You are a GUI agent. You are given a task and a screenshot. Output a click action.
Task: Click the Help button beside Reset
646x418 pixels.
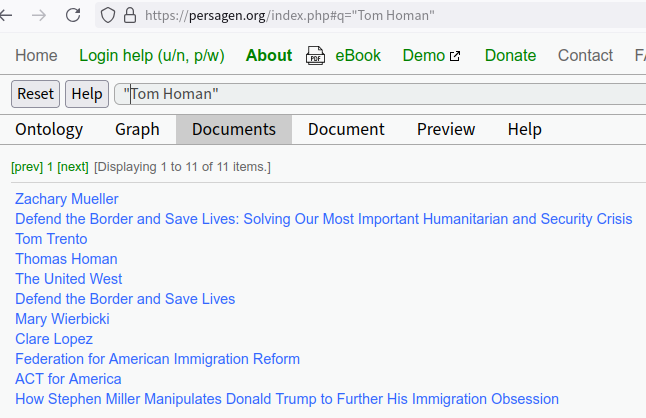pos(87,94)
